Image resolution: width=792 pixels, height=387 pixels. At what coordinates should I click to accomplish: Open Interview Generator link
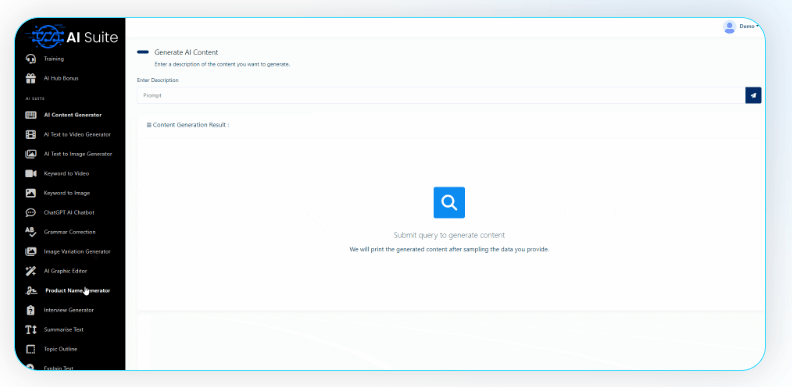click(x=69, y=310)
